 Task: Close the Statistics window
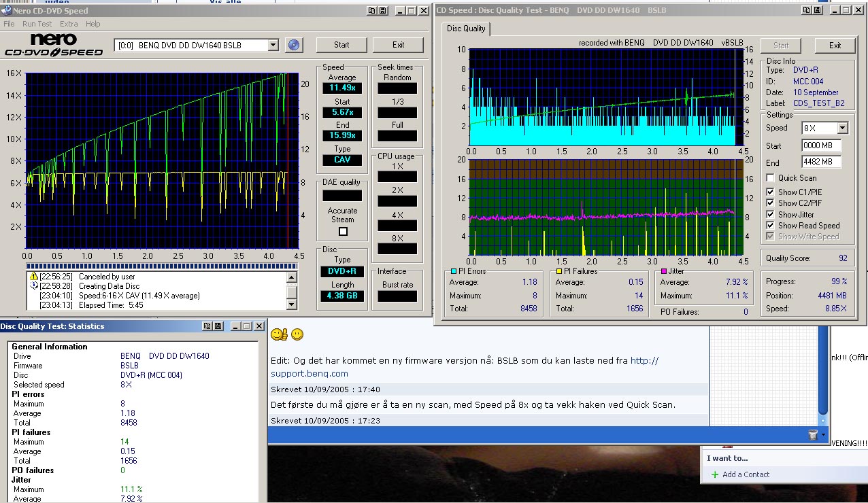(x=259, y=326)
